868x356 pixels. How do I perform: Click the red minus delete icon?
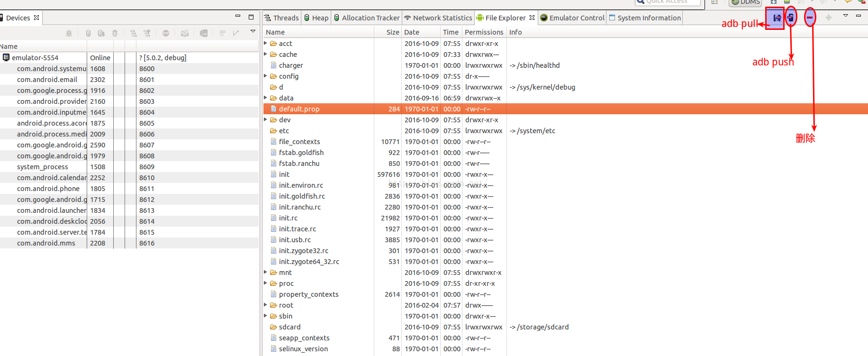[810, 18]
